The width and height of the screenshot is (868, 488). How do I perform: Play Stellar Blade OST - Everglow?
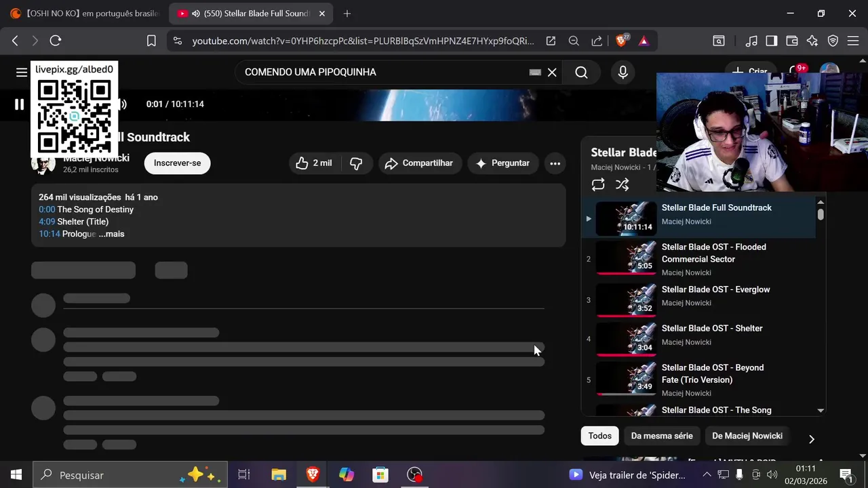point(698,300)
